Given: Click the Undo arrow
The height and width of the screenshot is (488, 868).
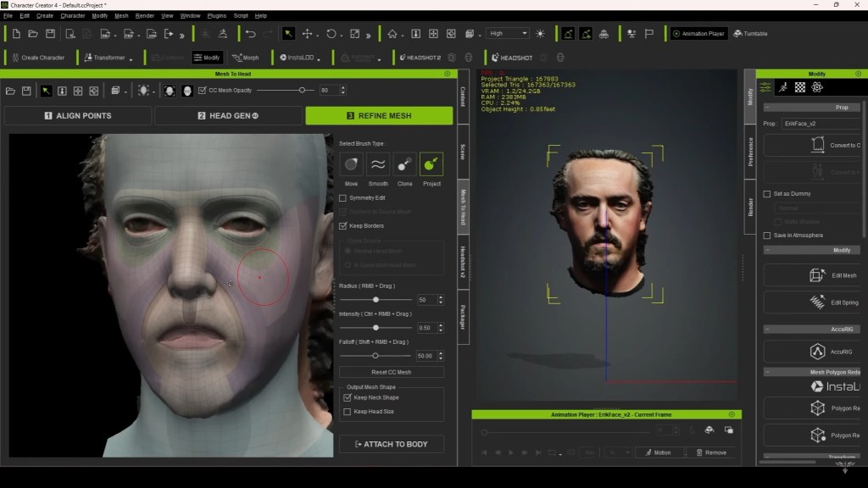Looking at the screenshot, I should 250,34.
